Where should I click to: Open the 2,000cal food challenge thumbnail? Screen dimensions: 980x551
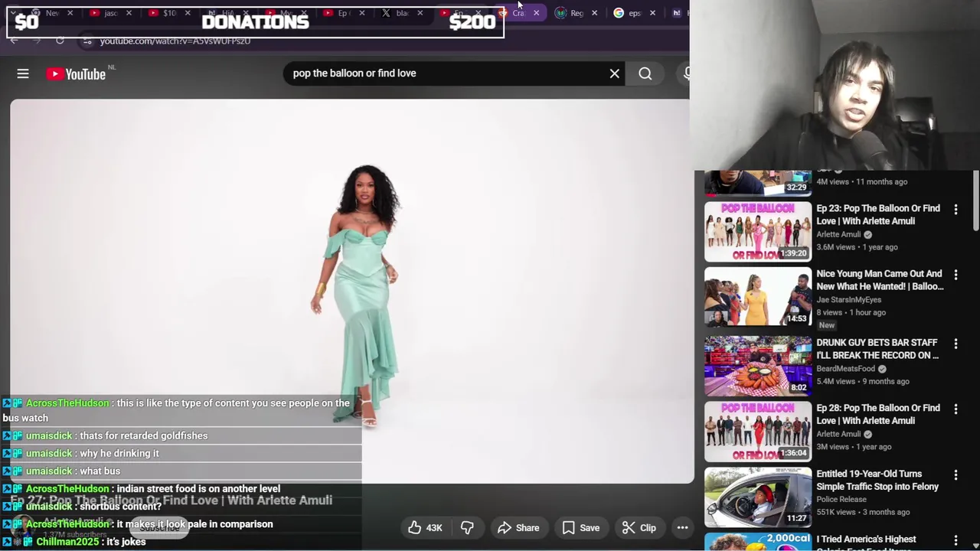point(758,541)
